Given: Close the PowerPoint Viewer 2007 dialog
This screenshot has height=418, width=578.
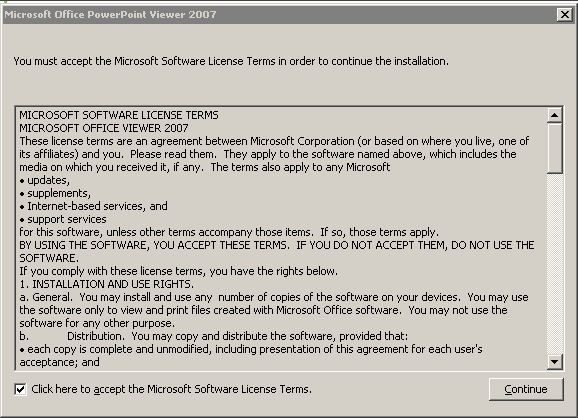Looking at the screenshot, I should click(x=565, y=14).
